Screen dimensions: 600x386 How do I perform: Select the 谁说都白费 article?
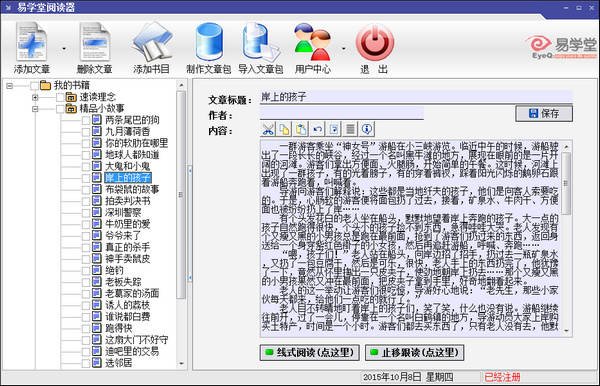point(128,316)
